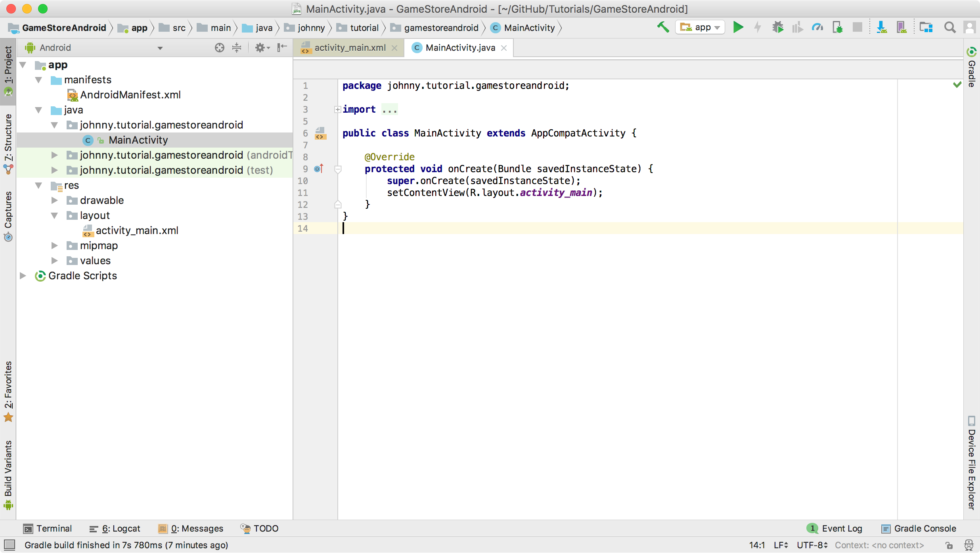
Task: Collapse the java folder
Action: coord(39,110)
